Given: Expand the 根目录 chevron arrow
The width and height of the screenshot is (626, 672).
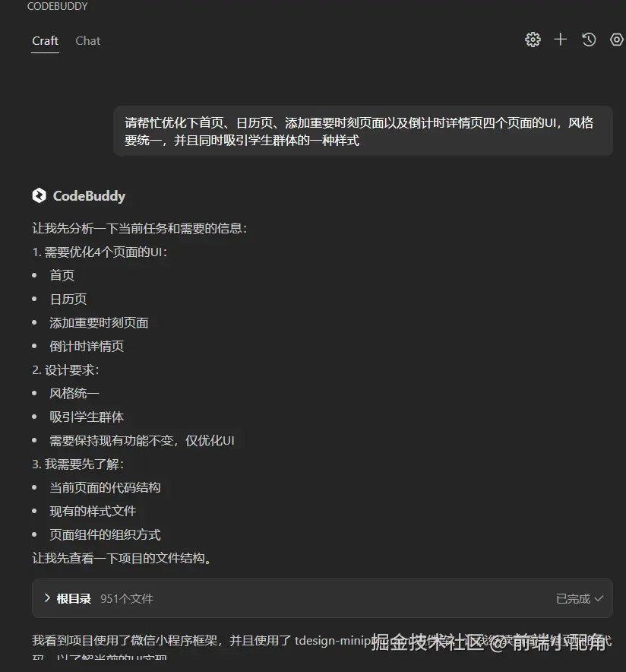Looking at the screenshot, I should pos(47,598).
